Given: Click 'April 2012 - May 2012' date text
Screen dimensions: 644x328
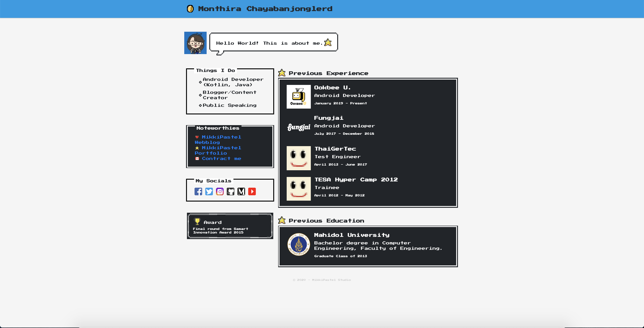Looking at the screenshot, I should point(339,195).
